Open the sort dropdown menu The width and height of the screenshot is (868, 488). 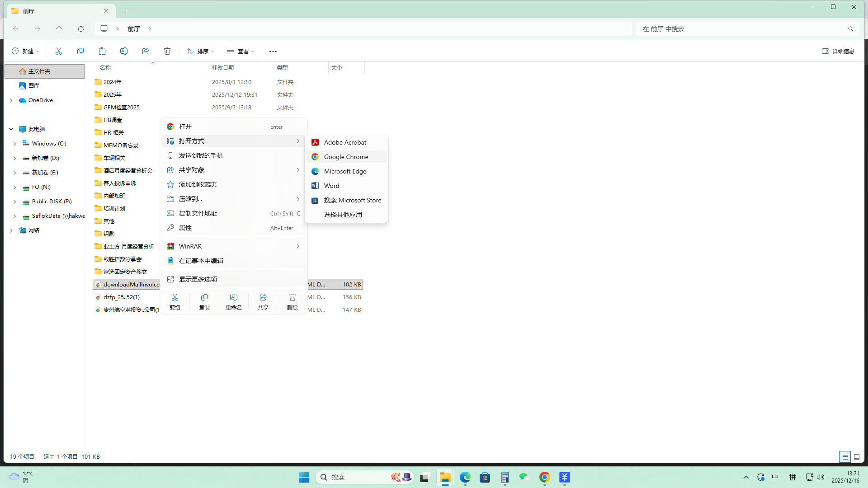tap(200, 51)
